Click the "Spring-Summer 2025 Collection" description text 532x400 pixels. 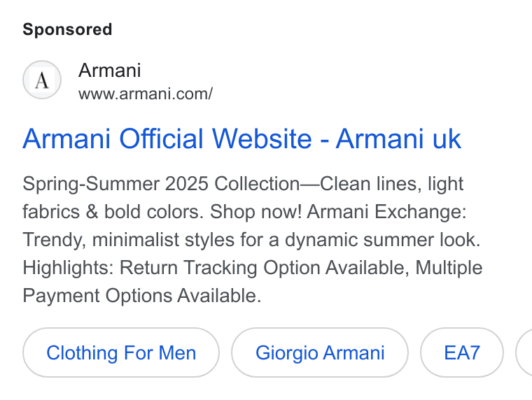point(161,184)
